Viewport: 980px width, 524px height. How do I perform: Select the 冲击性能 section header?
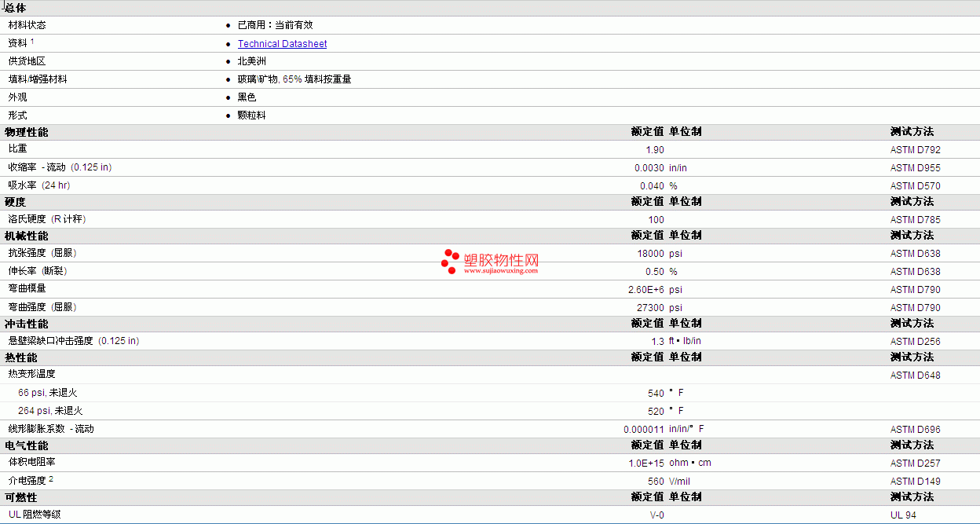27,324
